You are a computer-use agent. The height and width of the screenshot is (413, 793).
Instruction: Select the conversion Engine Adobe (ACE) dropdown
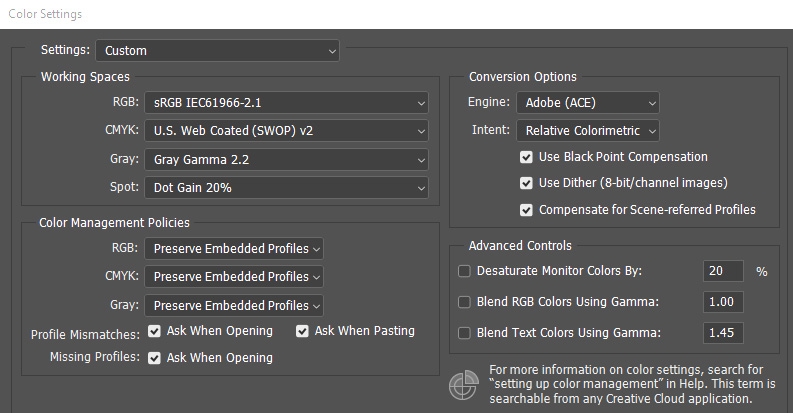coord(588,103)
